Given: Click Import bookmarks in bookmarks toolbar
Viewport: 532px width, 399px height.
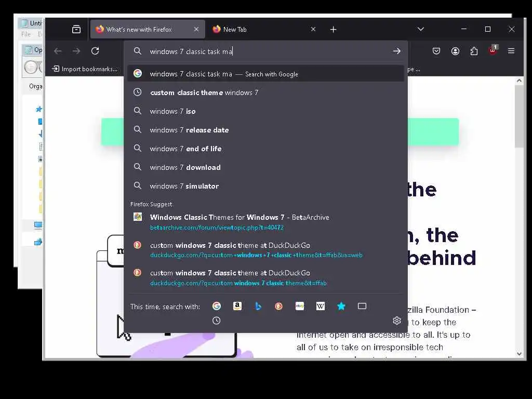Looking at the screenshot, I should 85,69.
